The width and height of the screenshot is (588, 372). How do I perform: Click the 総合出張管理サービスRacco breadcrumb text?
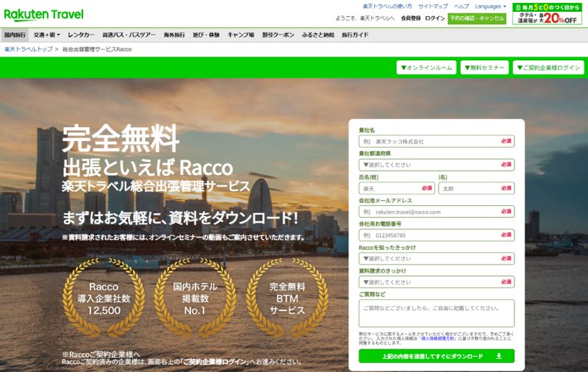(97, 49)
